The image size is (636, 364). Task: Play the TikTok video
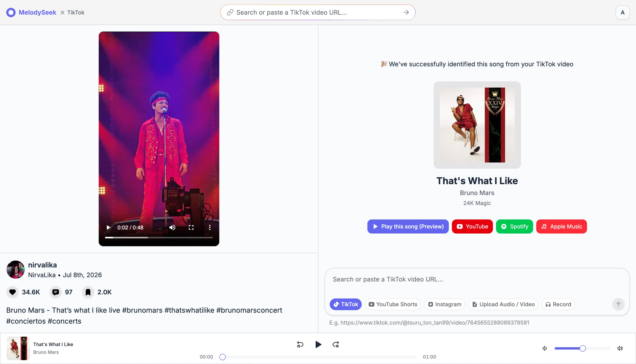click(108, 227)
